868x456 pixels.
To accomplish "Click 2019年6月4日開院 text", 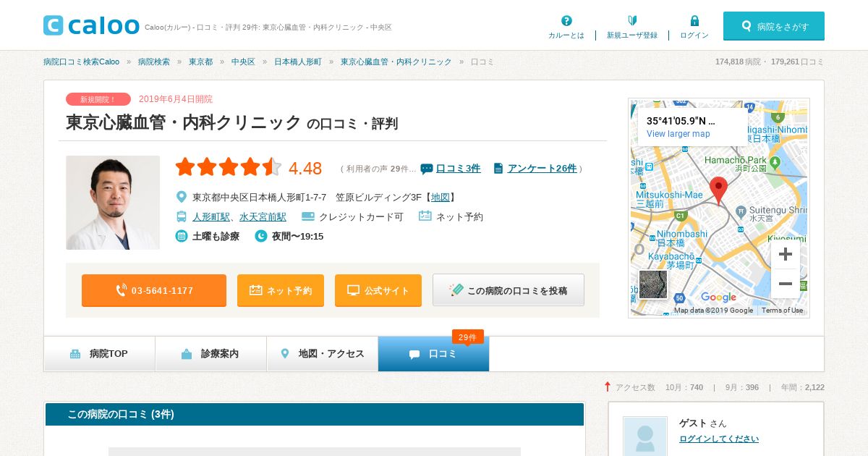I will pyautogui.click(x=176, y=99).
